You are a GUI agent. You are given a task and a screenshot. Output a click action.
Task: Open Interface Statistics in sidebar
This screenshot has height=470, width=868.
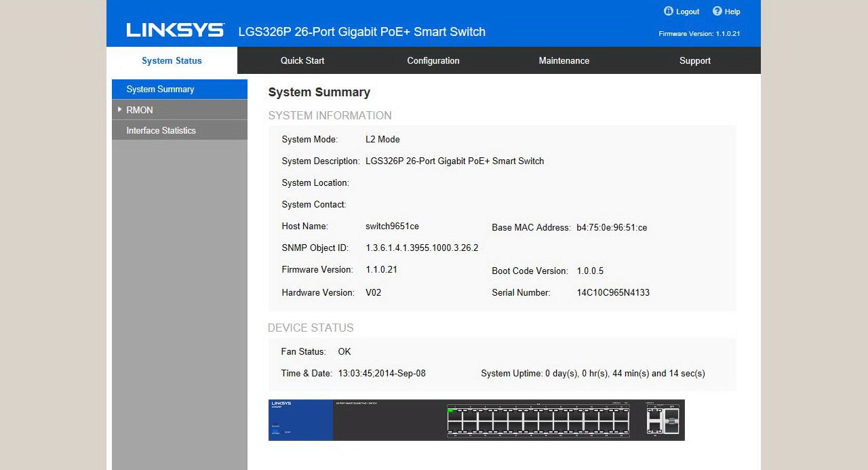180,130
